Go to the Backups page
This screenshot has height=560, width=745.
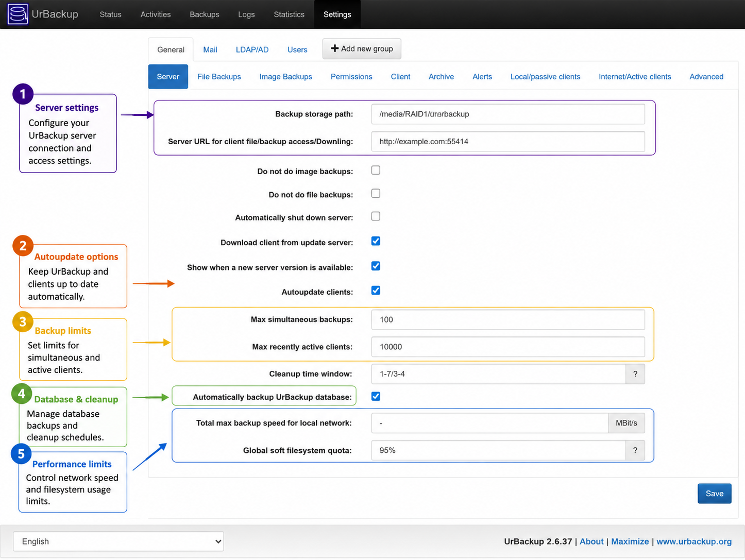(205, 14)
